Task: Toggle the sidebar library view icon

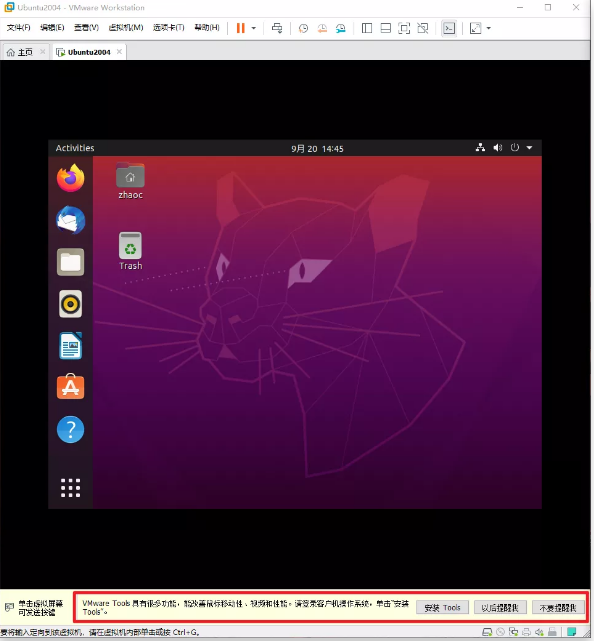Action: coord(367,28)
